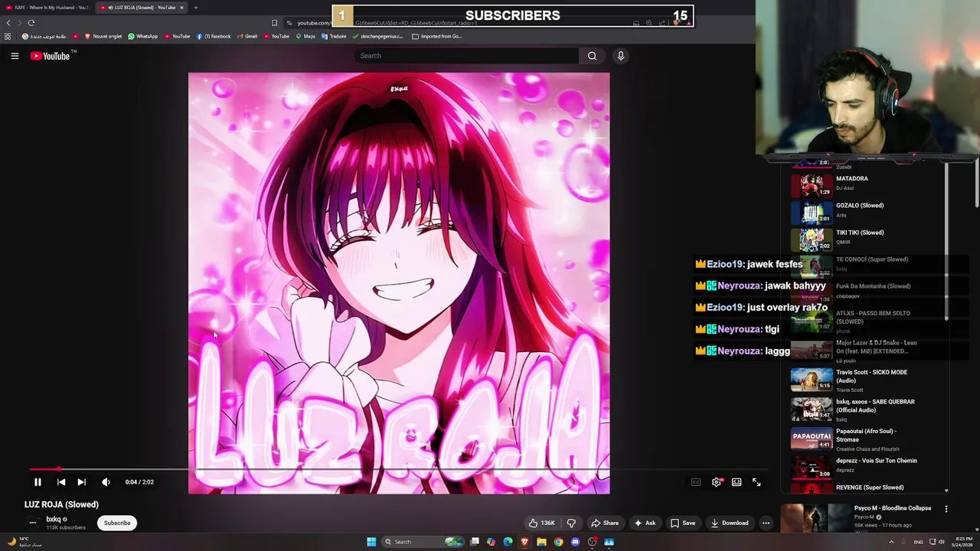
Task: Like the video with 136K likes
Action: click(542, 523)
